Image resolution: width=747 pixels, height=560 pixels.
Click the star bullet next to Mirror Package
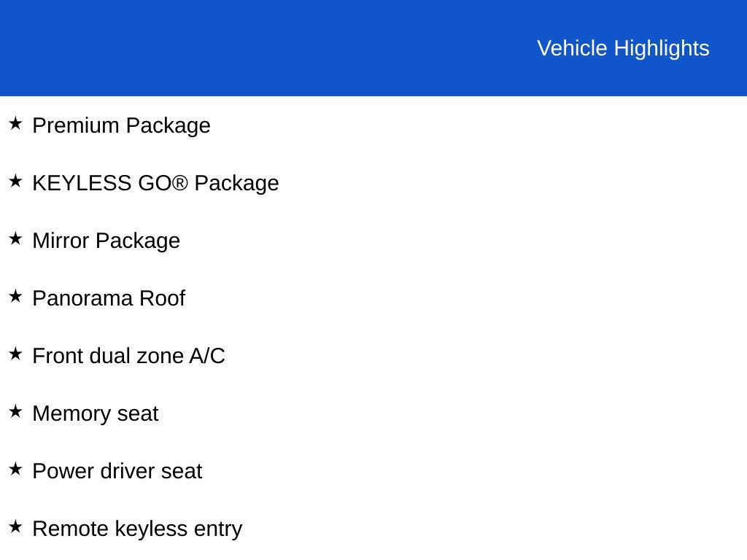coord(15,238)
